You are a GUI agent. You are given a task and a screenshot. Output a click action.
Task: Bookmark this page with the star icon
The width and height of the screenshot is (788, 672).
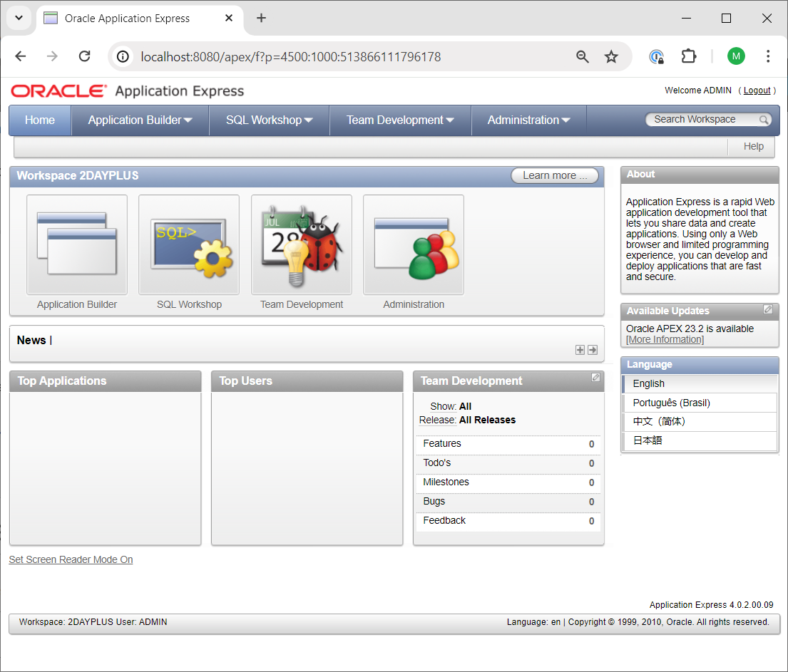pos(611,57)
